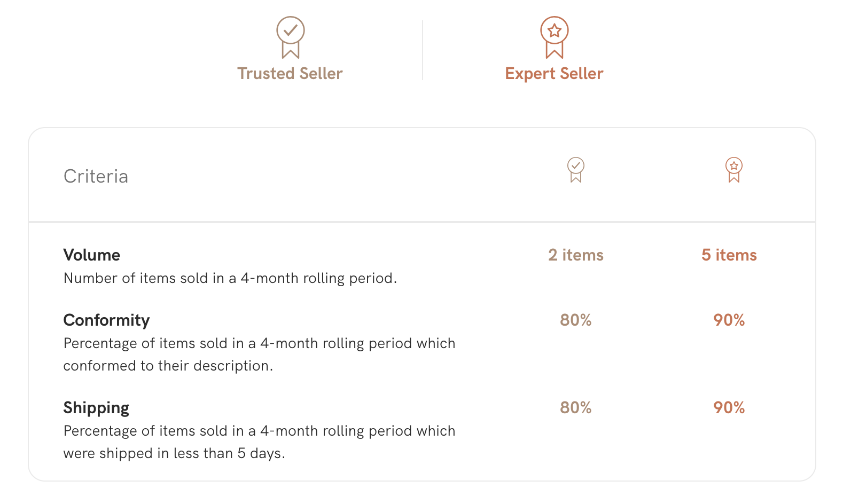Click the Conformity criterion title
The height and width of the screenshot is (504, 843).
click(x=106, y=320)
